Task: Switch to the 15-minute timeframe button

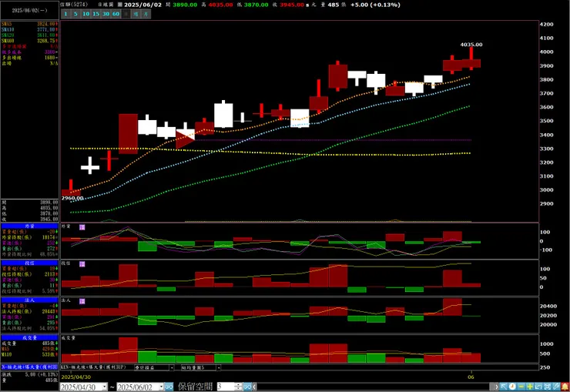Action: point(96,14)
